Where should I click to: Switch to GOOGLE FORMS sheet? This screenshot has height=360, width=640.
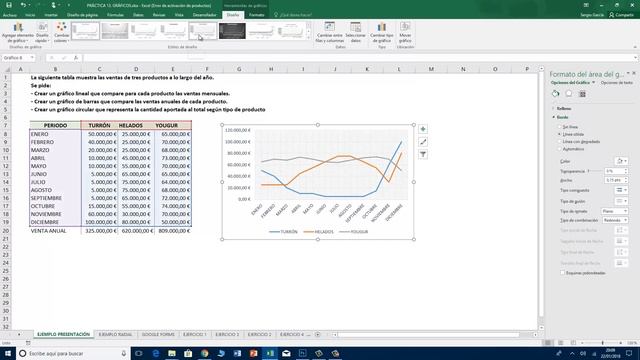(158, 334)
